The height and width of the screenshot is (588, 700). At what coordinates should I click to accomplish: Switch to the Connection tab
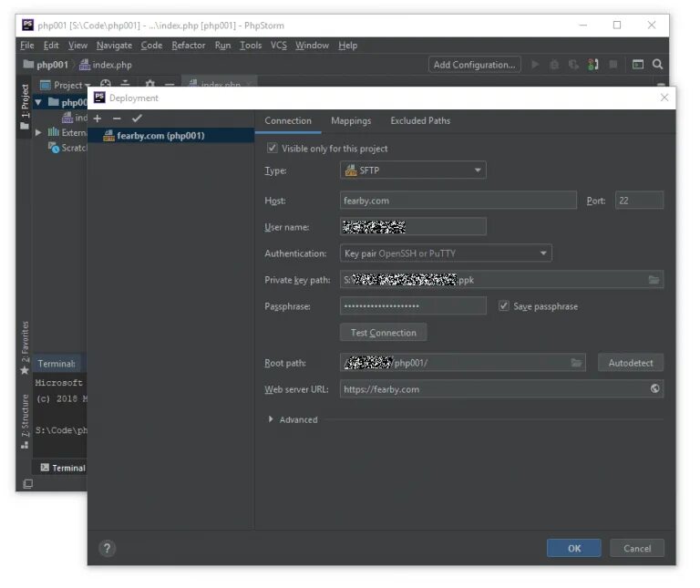pyautogui.click(x=288, y=120)
